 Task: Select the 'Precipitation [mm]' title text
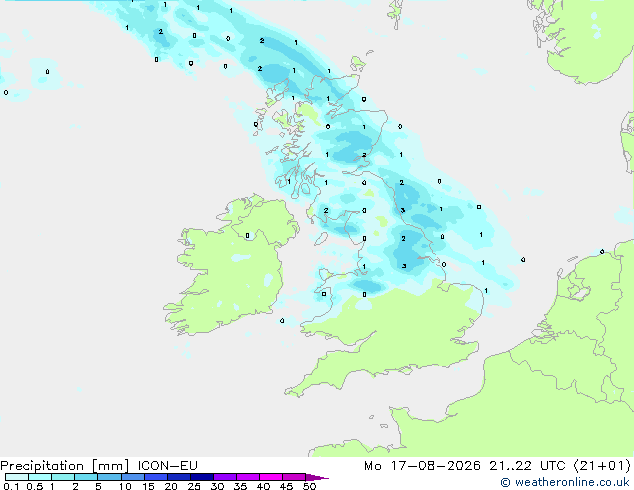pos(65,466)
